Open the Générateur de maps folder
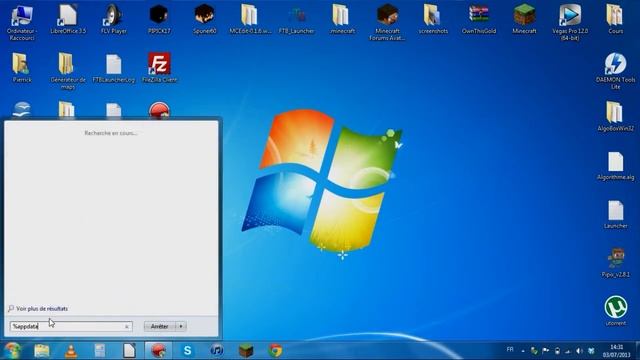The height and width of the screenshot is (360, 640). pos(68,71)
